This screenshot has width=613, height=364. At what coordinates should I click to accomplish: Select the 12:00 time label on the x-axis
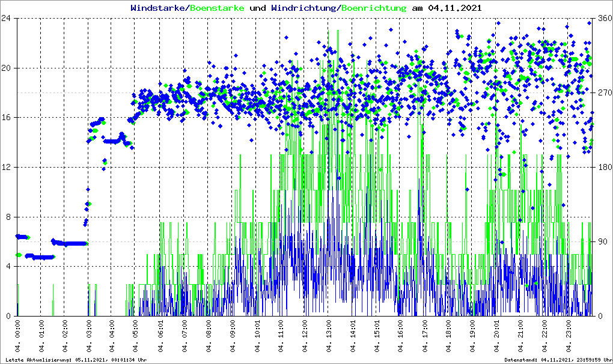[305, 337]
